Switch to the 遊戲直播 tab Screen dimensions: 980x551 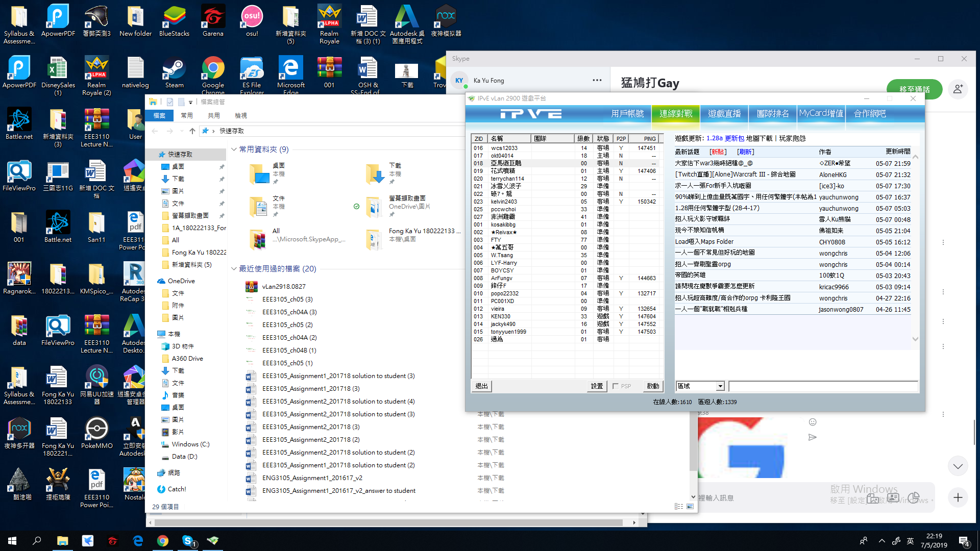pos(724,113)
